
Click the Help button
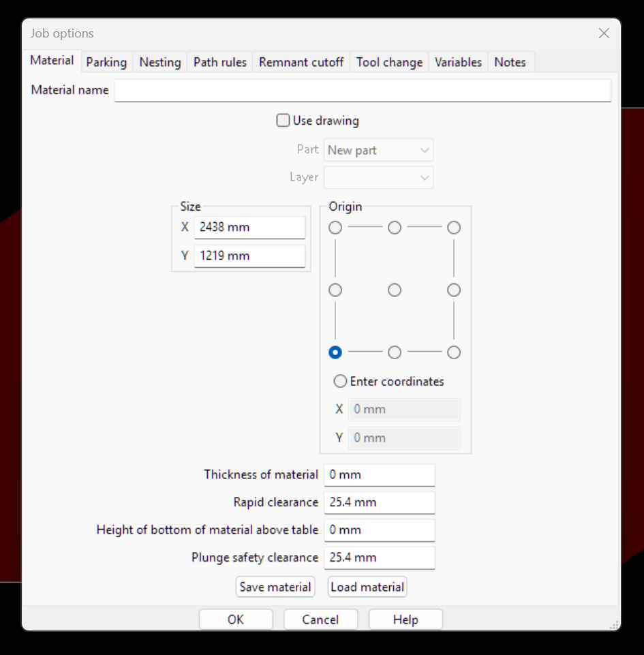click(x=405, y=620)
